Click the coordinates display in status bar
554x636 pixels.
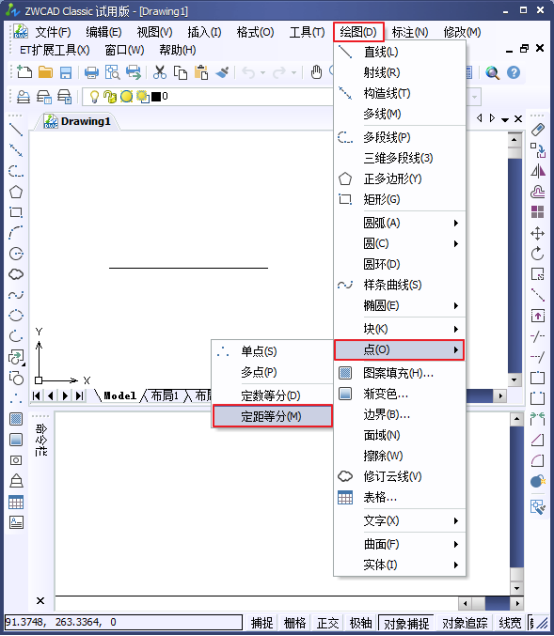pyautogui.click(x=124, y=622)
